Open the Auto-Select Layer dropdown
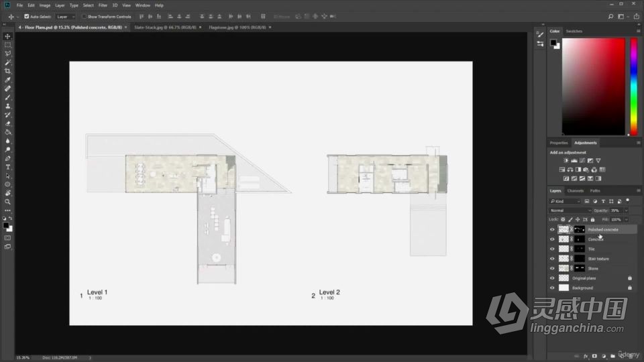 pos(66,16)
